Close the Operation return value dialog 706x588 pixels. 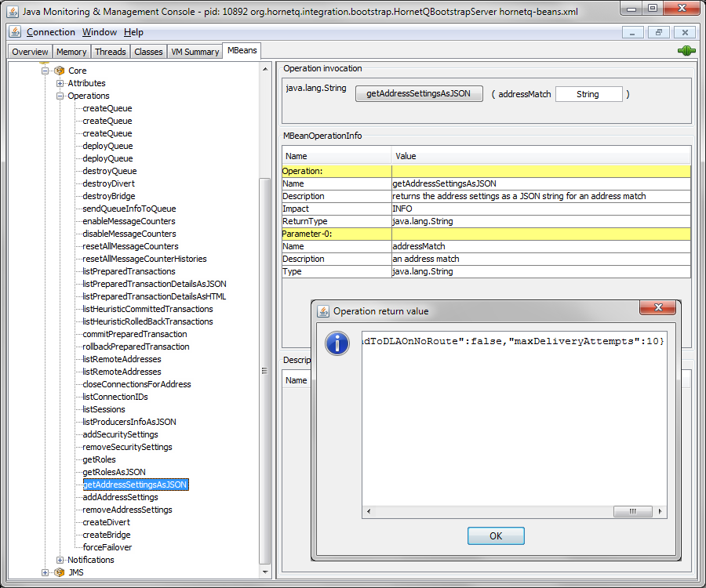[x=658, y=307]
